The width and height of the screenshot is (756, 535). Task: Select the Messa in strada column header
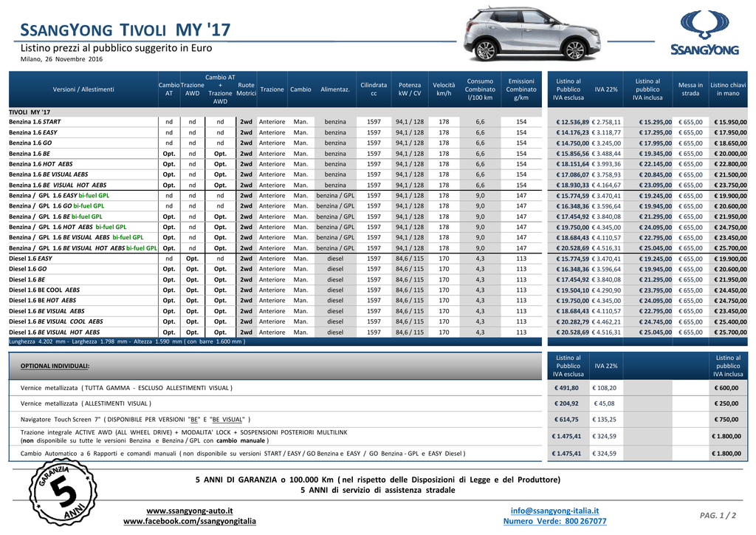pos(690,89)
